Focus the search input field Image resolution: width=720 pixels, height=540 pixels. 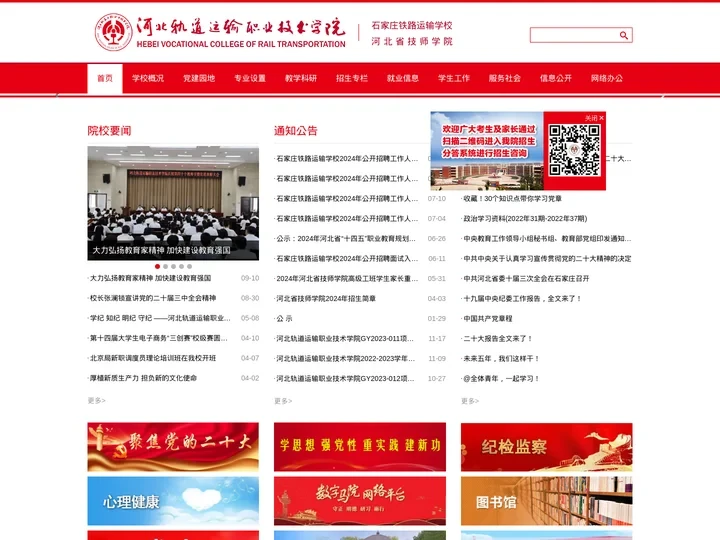tap(574, 35)
